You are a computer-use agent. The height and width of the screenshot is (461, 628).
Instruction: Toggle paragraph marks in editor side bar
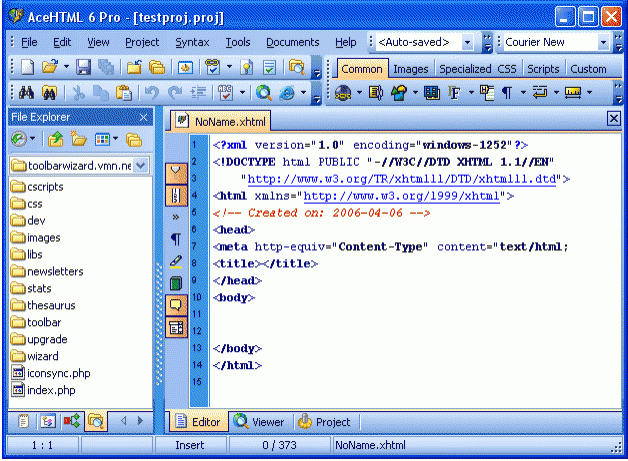176,239
